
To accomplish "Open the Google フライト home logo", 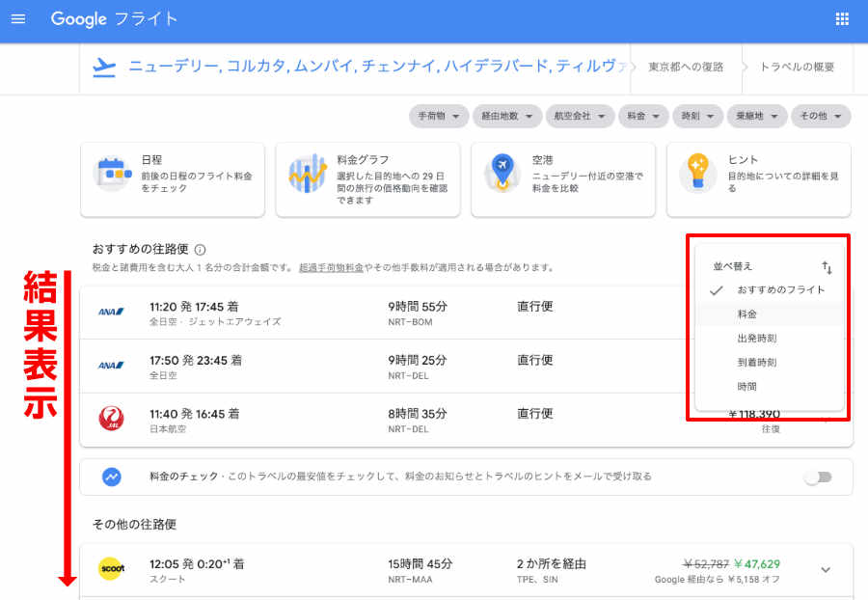I will [x=114, y=19].
